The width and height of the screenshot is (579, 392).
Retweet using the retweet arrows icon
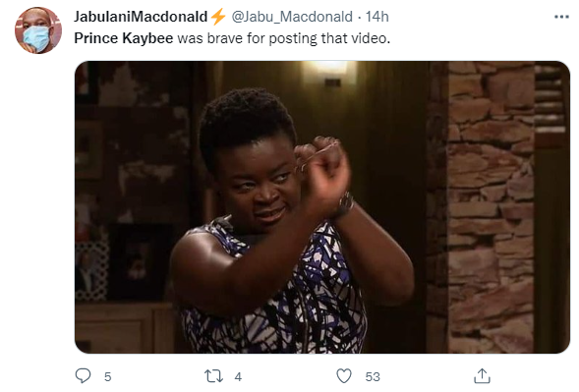[x=213, y=376]
